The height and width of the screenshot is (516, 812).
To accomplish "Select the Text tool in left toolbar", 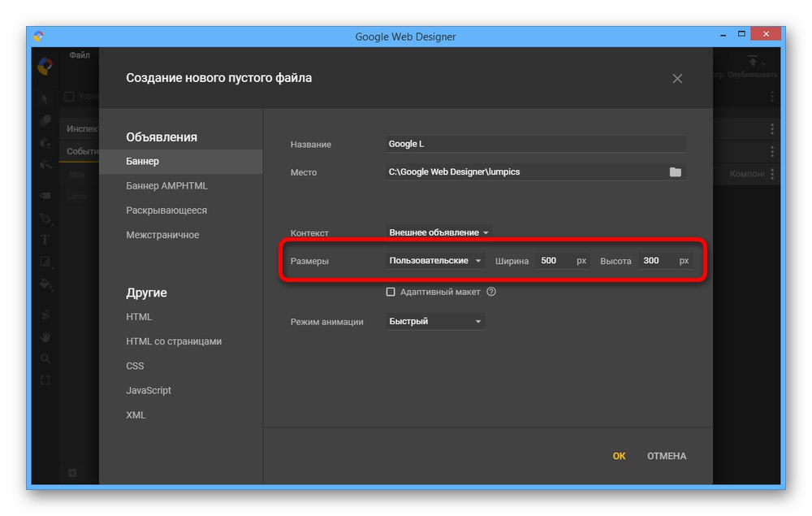I will coord(45,240).
